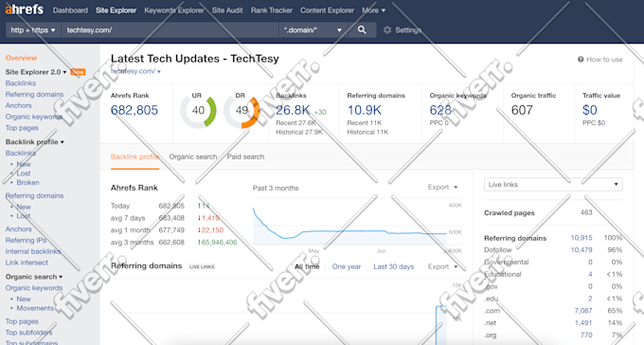644x345 pixels.
Task: Open Movements under Organic keywords
Action: click(x=35, y=308)
